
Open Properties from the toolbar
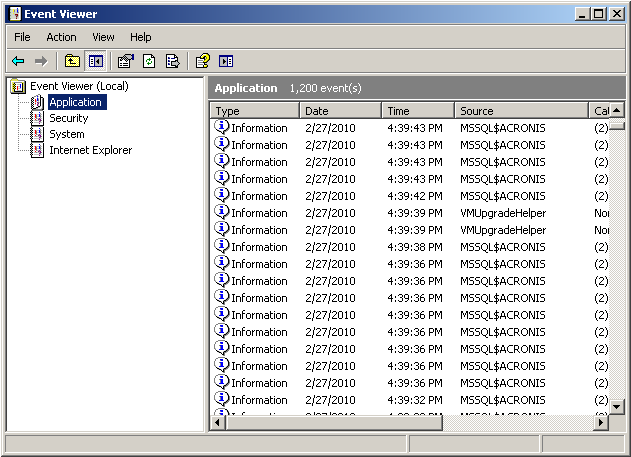point(125,61)
